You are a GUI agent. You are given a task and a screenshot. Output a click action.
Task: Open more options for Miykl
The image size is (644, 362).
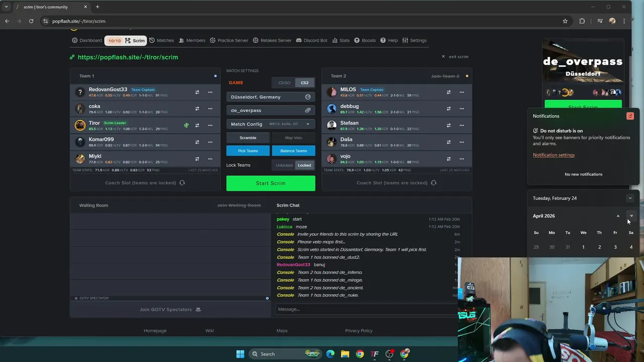[x=210, y=159]
